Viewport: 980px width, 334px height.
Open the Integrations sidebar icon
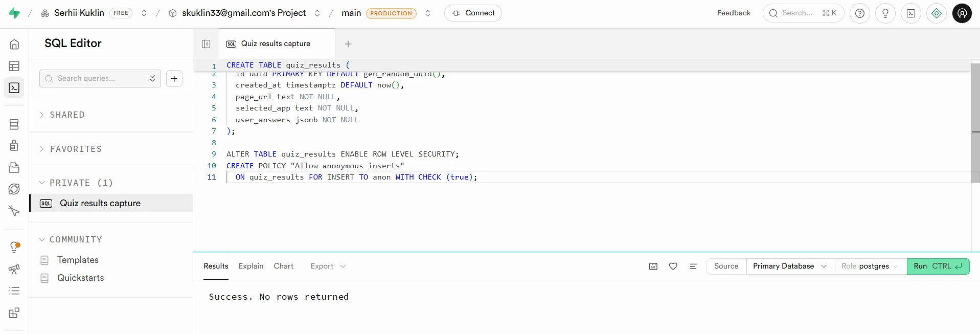coord(14,313)
